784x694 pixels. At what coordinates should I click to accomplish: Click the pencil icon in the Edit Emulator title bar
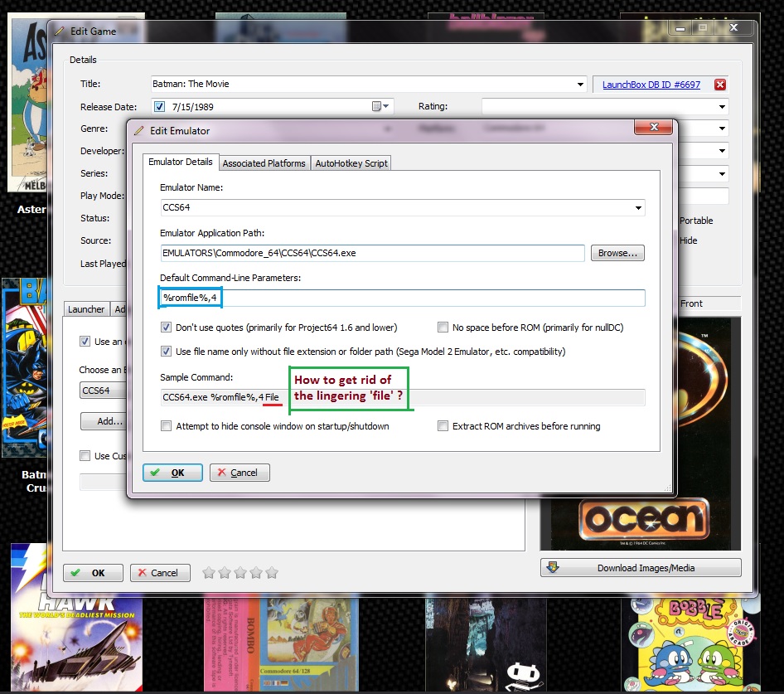[x=139, y=131]
